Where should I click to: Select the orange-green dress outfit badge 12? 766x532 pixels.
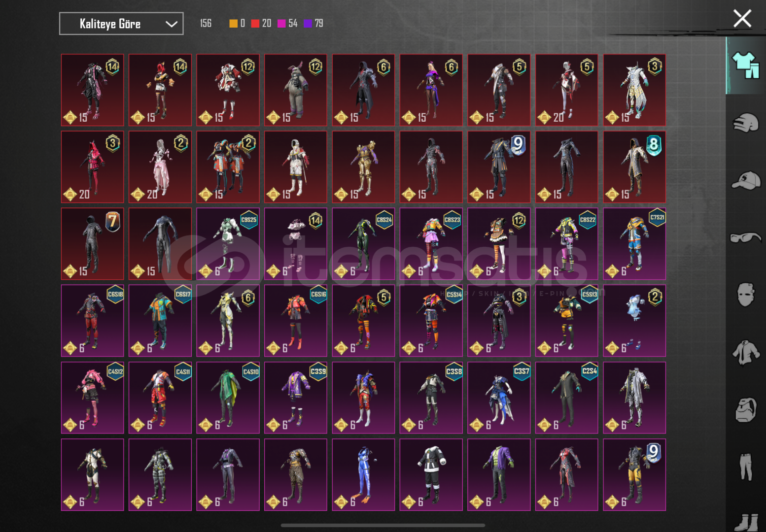[499, 244]
